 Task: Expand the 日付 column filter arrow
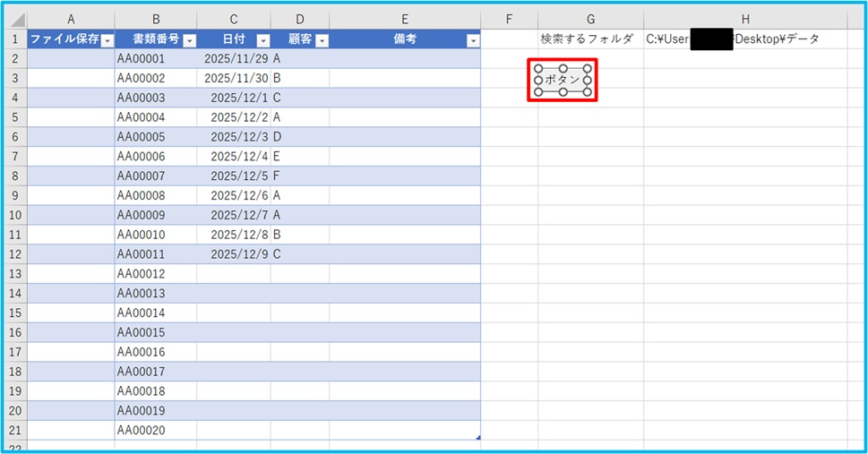[x=262, y=40]
